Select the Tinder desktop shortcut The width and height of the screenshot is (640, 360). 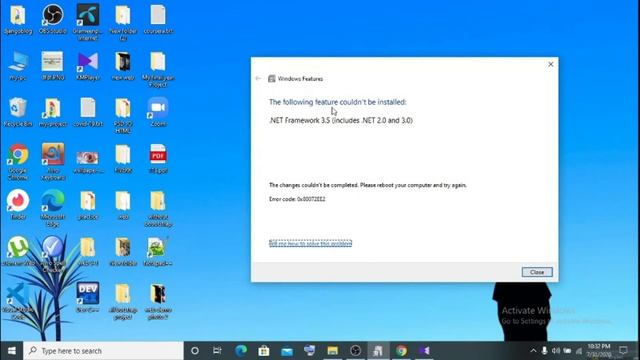[18, 205]
